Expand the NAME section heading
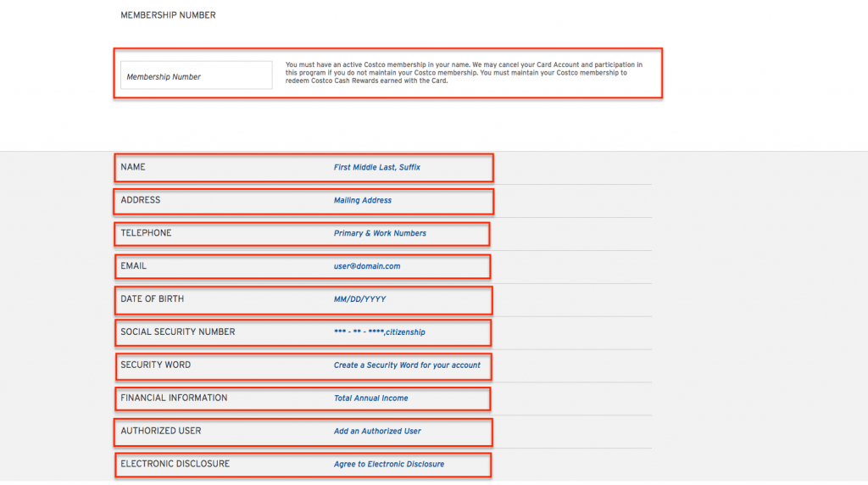 coord(133,167)
